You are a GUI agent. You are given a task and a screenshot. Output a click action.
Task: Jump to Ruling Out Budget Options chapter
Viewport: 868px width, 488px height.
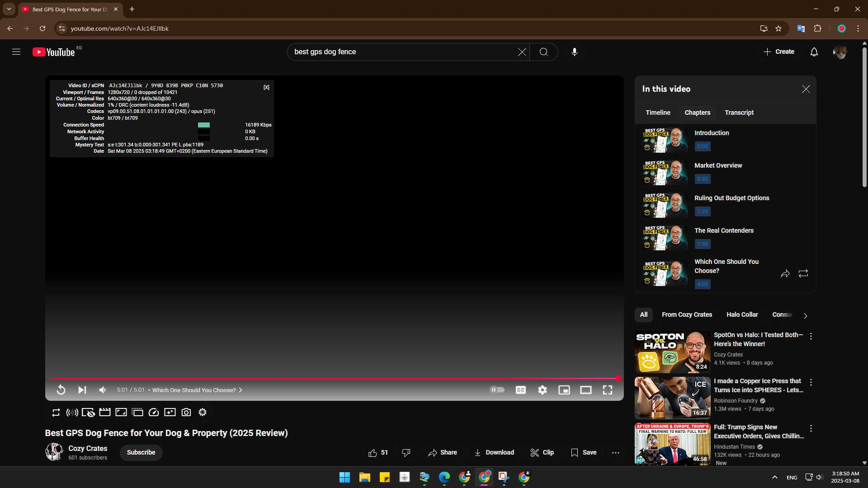[726, 205]
